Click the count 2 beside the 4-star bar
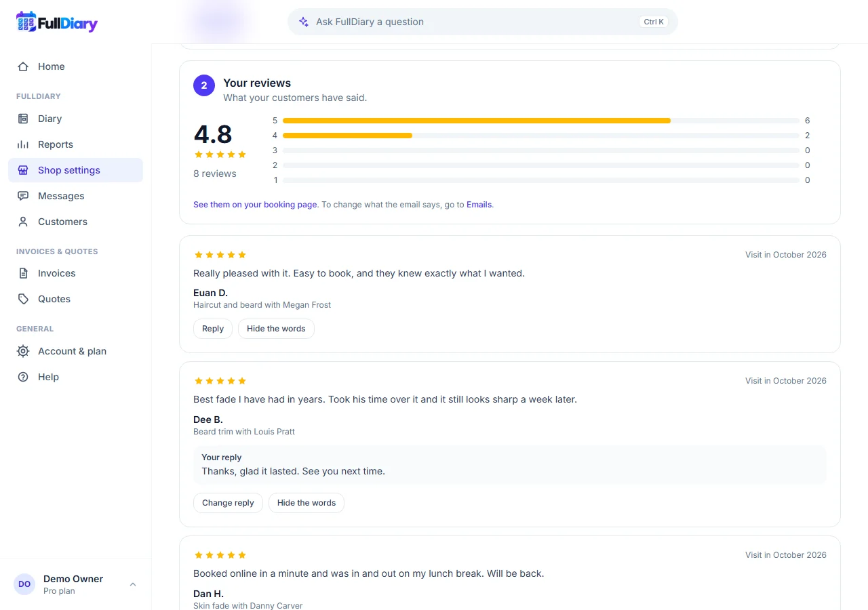Screen dimensions: 868x610 pos(808,136)
